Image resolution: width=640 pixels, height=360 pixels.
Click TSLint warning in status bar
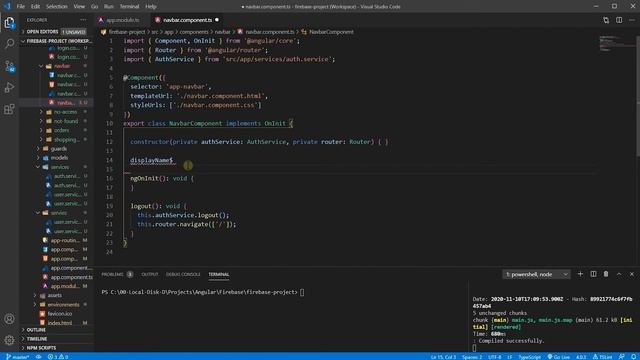click(602, 357)
